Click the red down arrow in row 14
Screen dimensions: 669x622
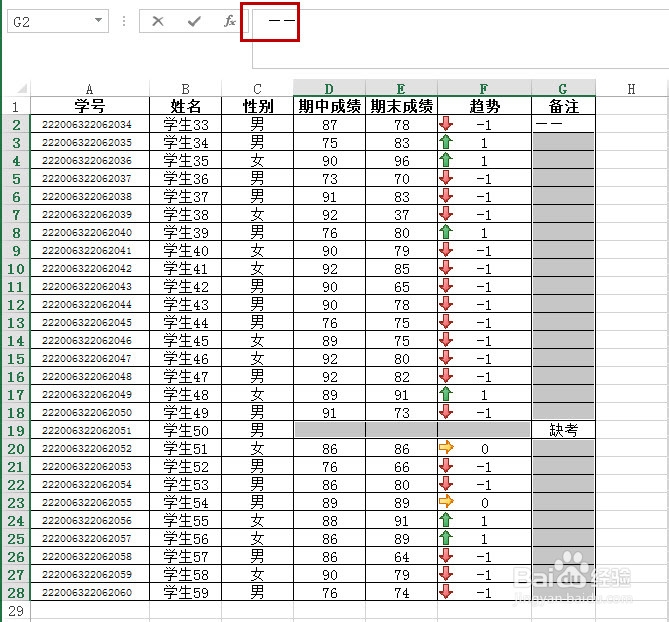(x=446, y=340)
